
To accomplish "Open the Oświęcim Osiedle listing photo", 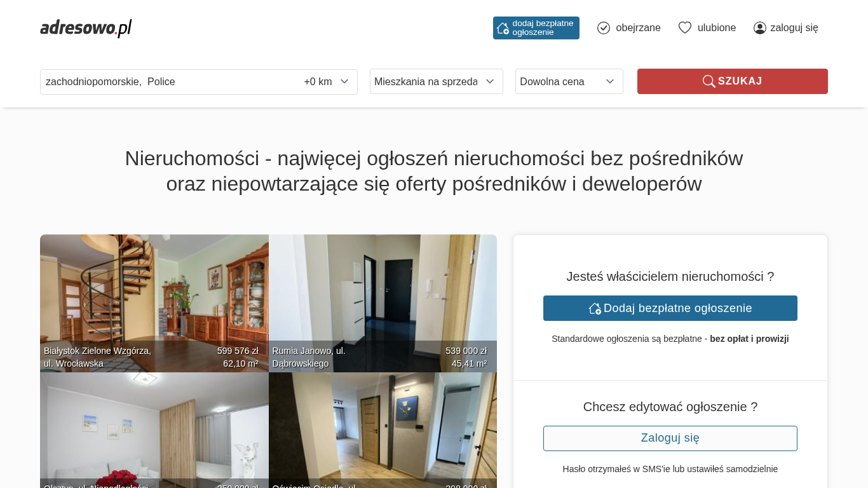I will pos(383,430).
